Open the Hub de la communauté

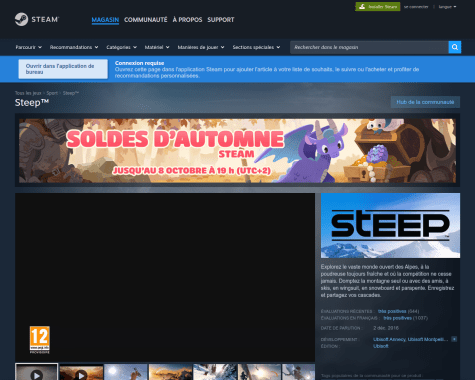[425, 102]
